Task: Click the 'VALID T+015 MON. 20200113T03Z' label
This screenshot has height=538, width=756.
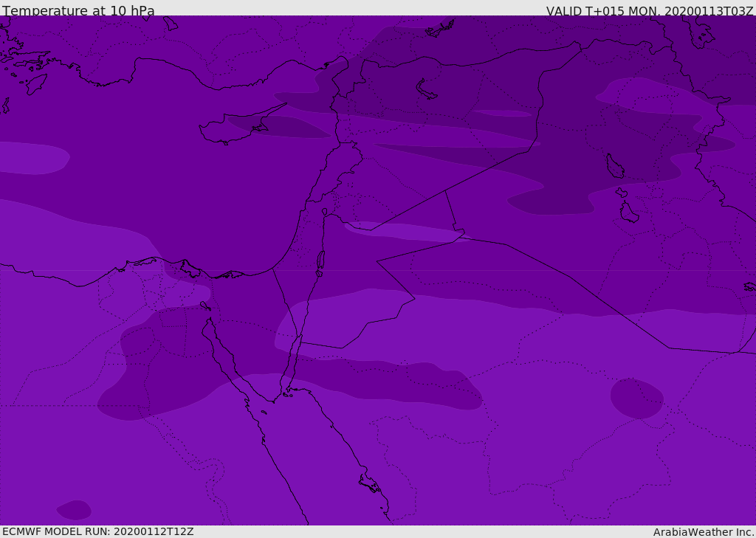Action: pos(650,10)
